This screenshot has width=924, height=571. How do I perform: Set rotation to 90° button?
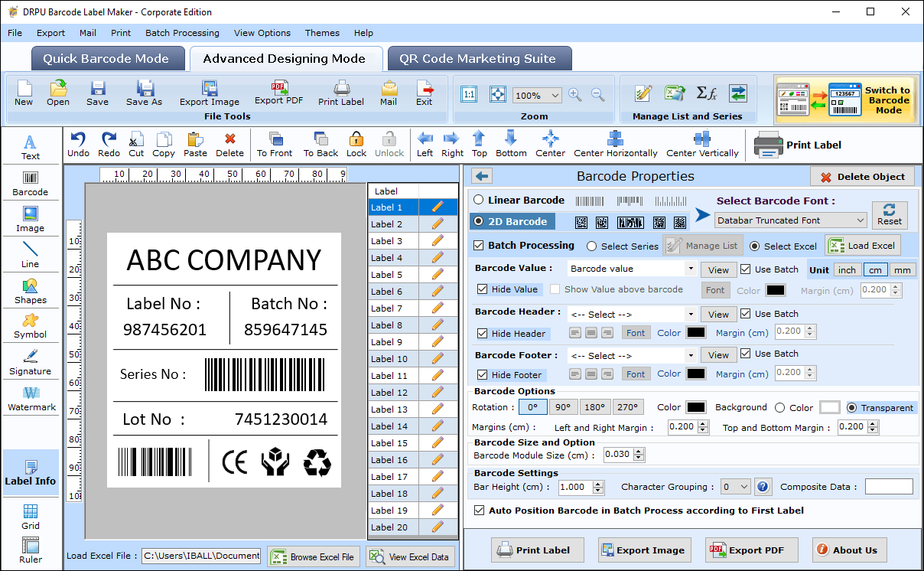562,407
